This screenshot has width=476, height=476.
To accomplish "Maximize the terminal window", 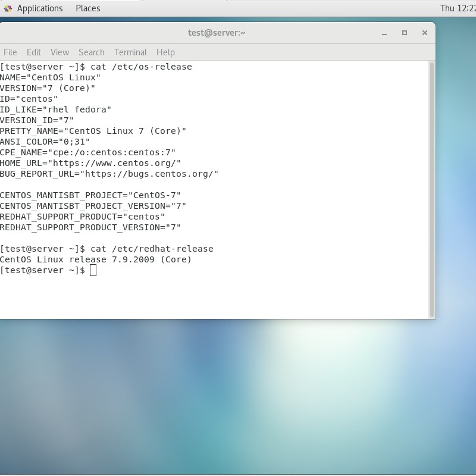I will coord(405,33).
